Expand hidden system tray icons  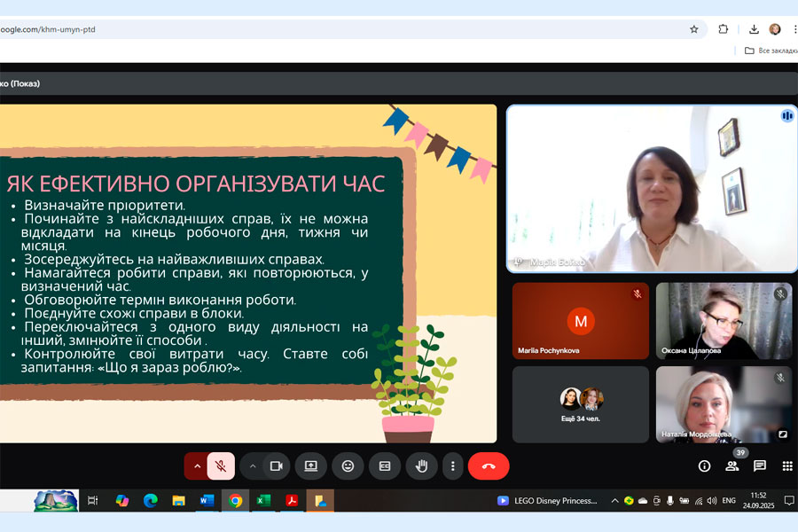(614, 501)
